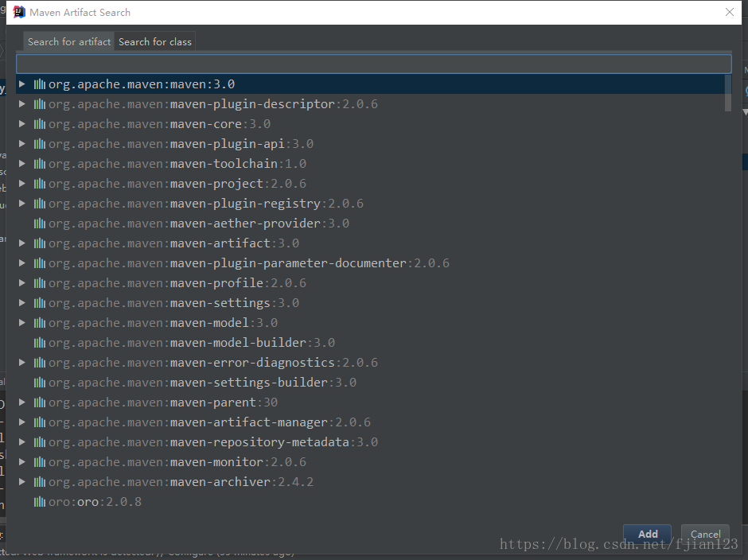Select the maven-aether-provider:3.0 row text

[199, 224]
